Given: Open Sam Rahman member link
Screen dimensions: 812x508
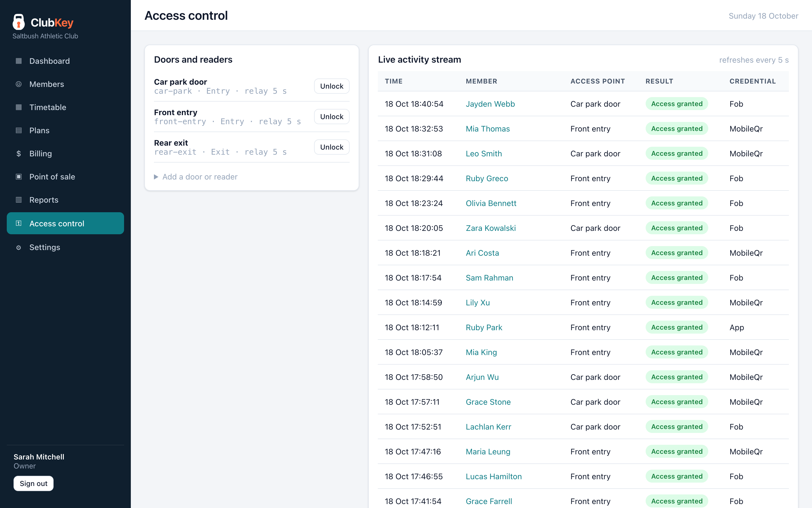Looking at the screenshot, I should point(489,278).
